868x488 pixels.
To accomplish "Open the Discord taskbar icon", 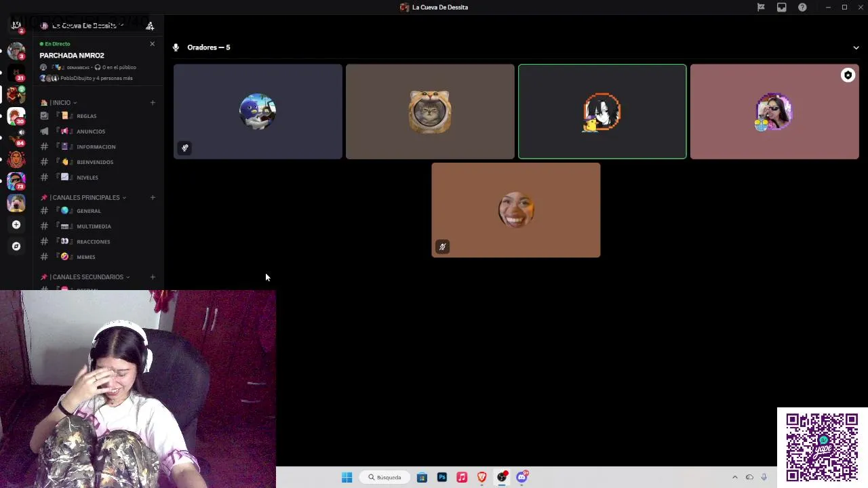I will 522,477.
